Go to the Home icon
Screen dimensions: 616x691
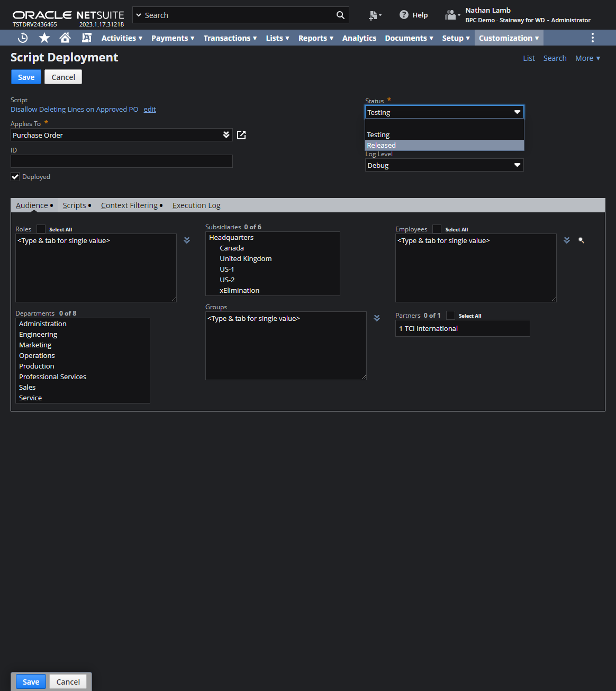tap(65, 38)
